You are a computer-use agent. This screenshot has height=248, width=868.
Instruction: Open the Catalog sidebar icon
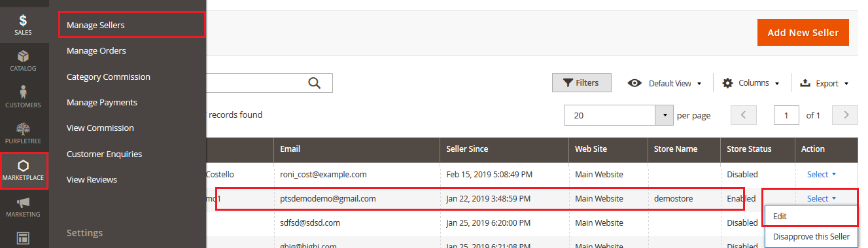[x=23, y=61]
